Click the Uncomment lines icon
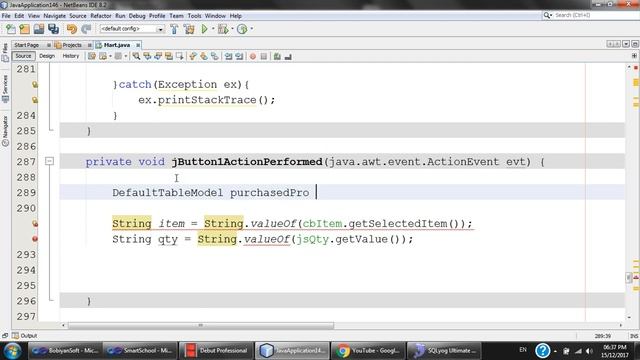 tap(288, 56)
